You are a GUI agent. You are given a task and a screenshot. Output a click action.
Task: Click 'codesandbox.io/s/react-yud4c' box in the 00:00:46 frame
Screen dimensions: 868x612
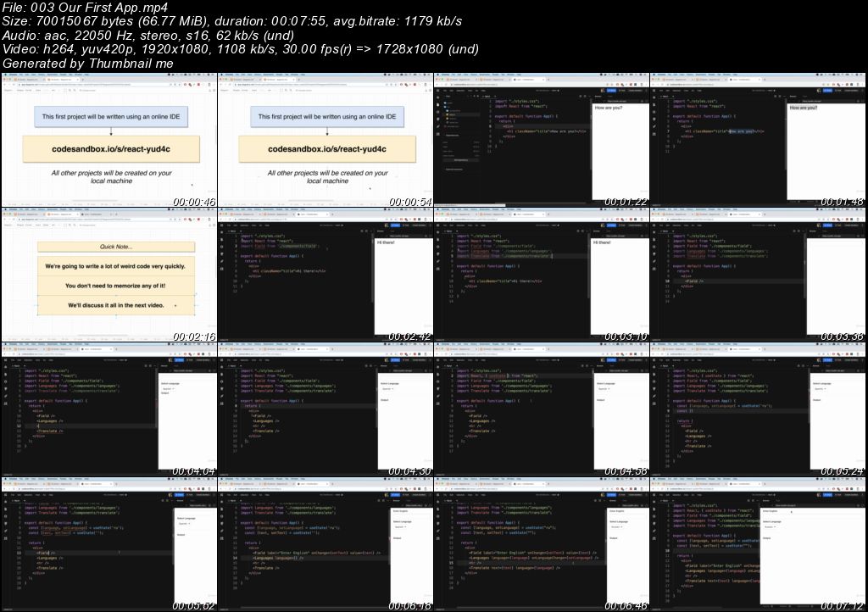pyautogui.click(x=111, y=149)
